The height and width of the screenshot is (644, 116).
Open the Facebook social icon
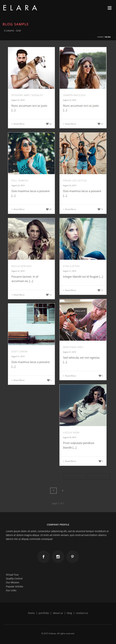coord(44,556)
